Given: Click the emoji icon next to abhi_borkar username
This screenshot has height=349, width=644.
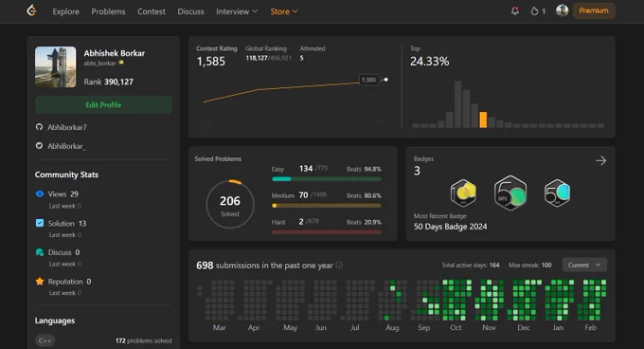Looking at the screenshot, I should point(121,63).
